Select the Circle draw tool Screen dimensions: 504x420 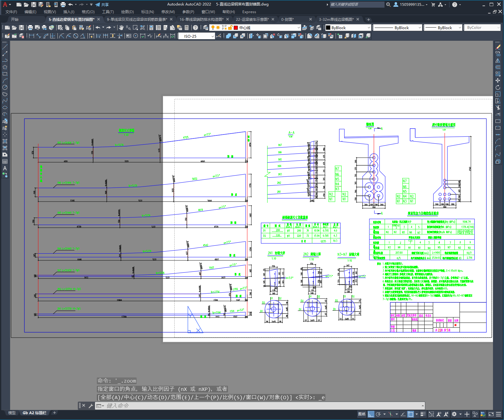coord(5,87)
